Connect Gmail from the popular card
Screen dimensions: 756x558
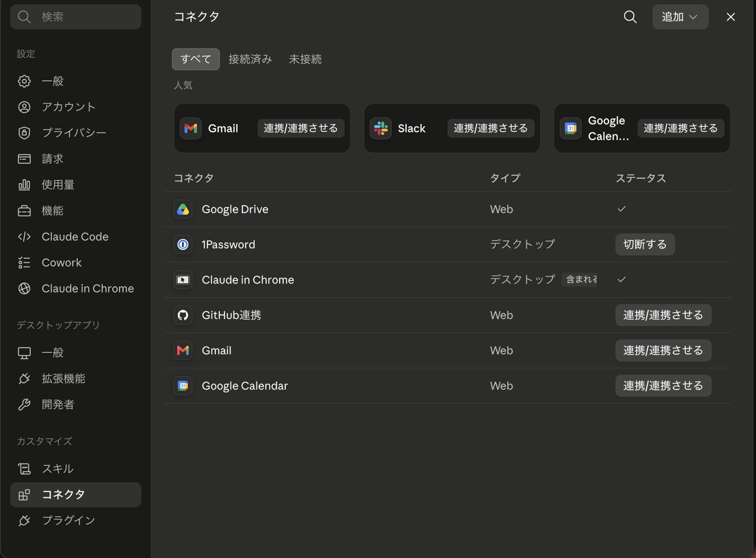click(301, 128)
